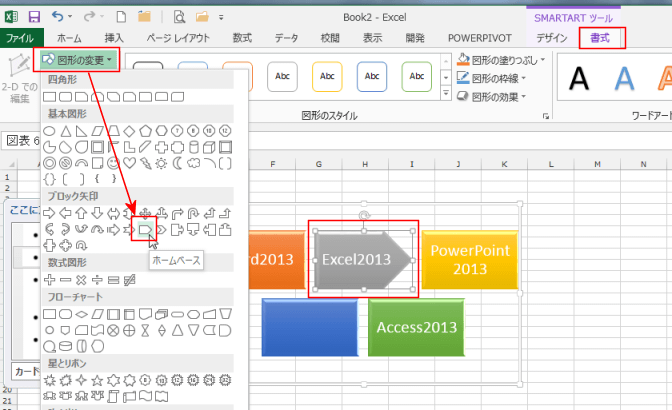672x410 pixels.
Task: Expand the shape styles gallery more button
Action: (x=446, y=93)
